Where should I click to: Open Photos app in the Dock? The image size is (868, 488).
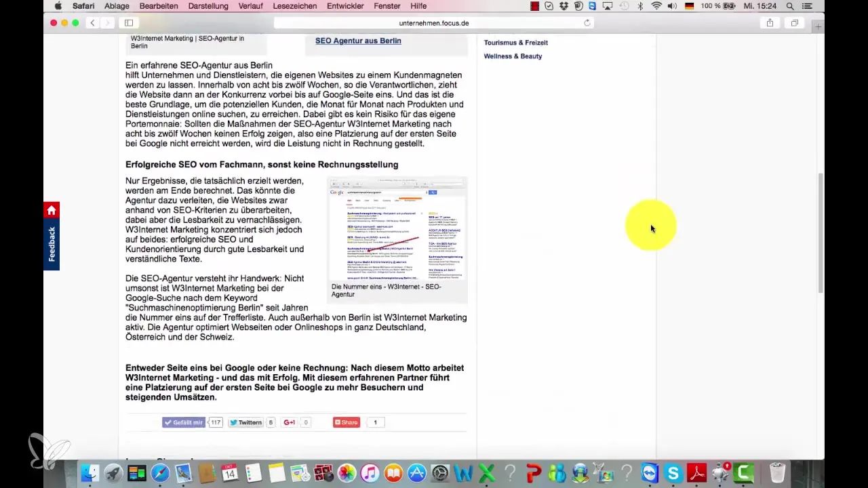(347, 472)
